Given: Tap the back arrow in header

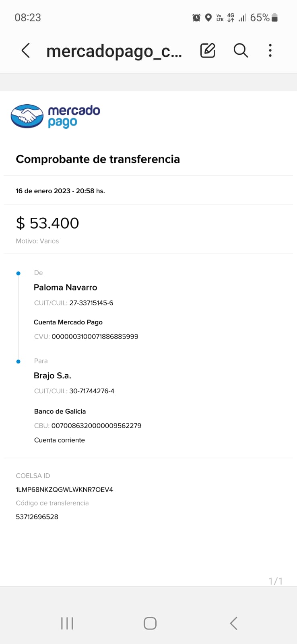Looking at the screenshot, I should pyautogui.click(x=26, y=51).
